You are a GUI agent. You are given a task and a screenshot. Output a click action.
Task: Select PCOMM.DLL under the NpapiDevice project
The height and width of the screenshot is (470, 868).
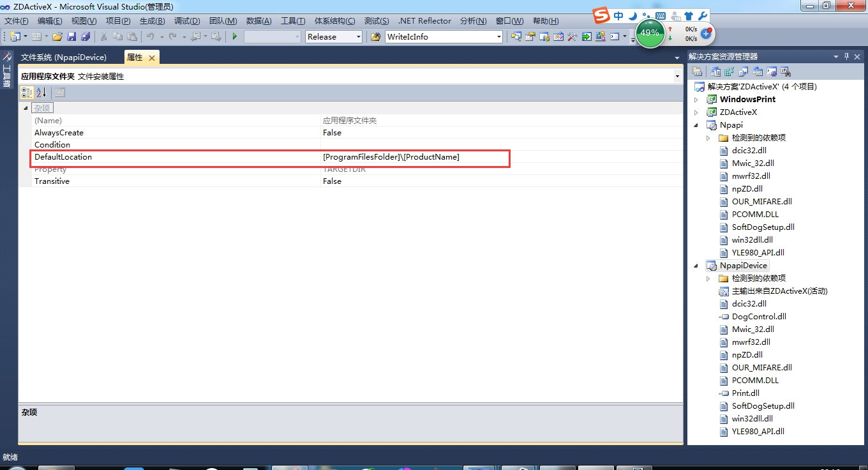pos(755,381)
